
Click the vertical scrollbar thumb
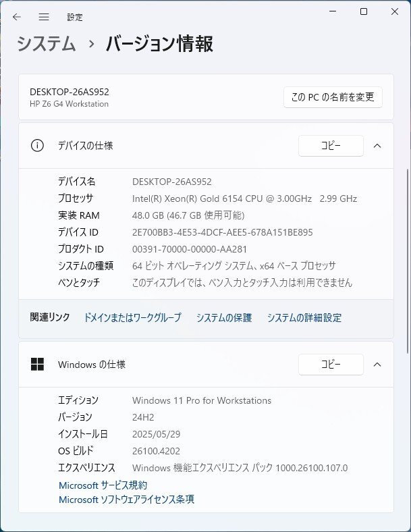pos(408,261)
